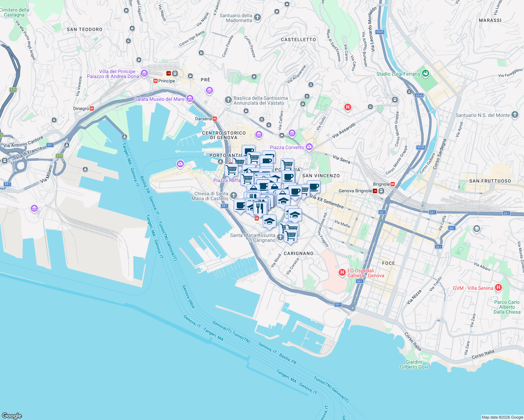This screenshot has width=524, height=420.
Task: Select the Dinegro metro station icon
Action: pos(92,109)
